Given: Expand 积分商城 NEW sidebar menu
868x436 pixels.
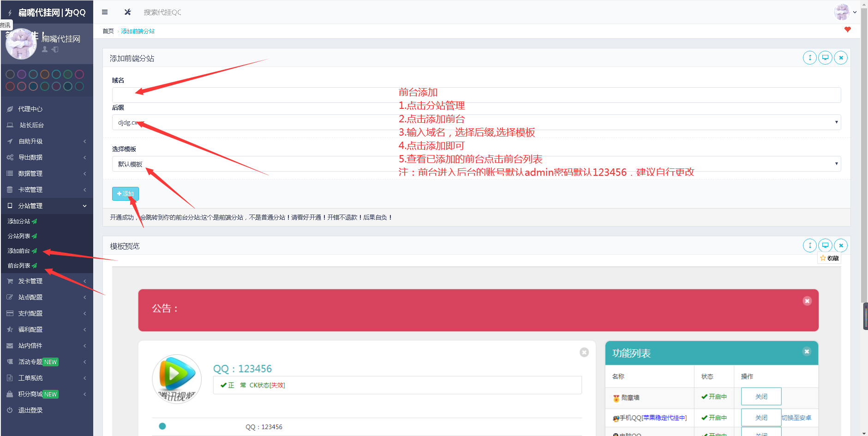Looking at the screenshot, I should [47, 394].
